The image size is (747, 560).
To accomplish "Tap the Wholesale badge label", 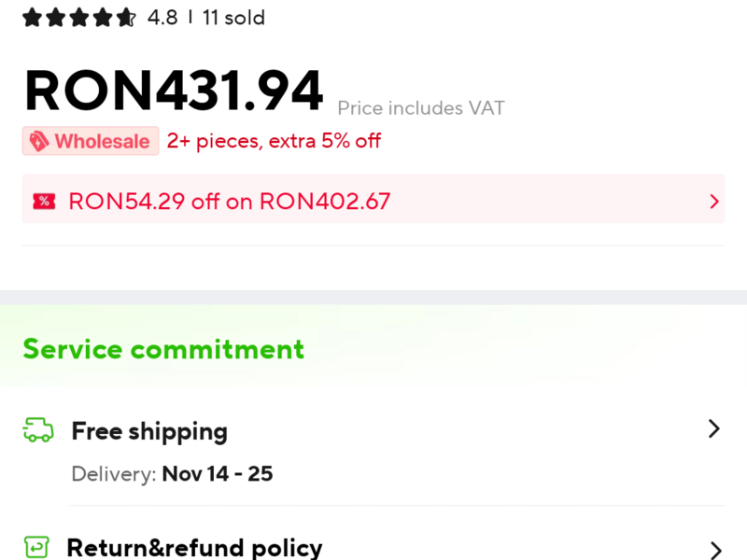I will coord(102,141).
